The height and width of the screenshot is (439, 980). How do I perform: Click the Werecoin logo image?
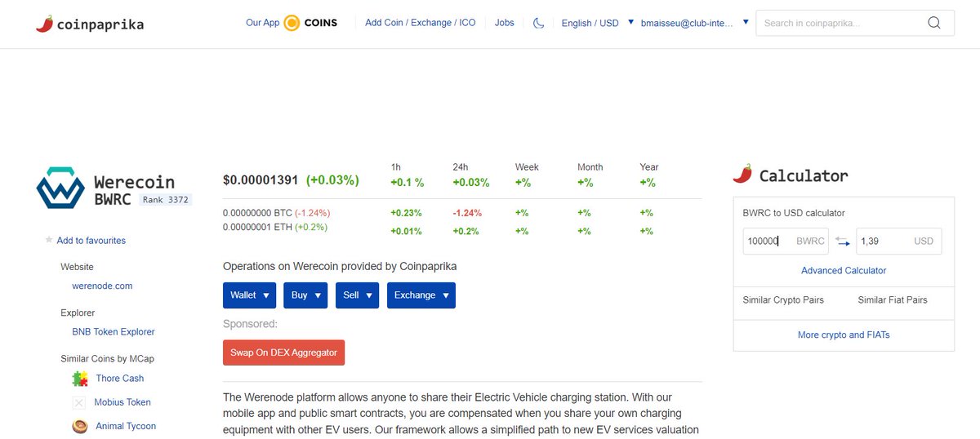point(60,188)
